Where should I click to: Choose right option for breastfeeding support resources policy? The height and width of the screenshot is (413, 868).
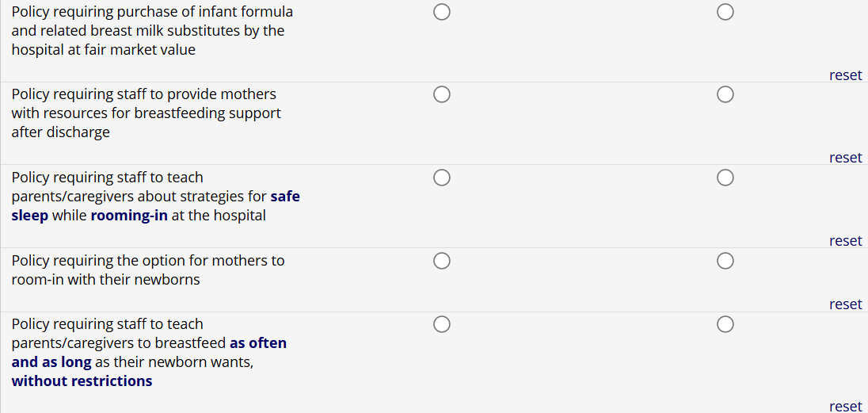725,95
